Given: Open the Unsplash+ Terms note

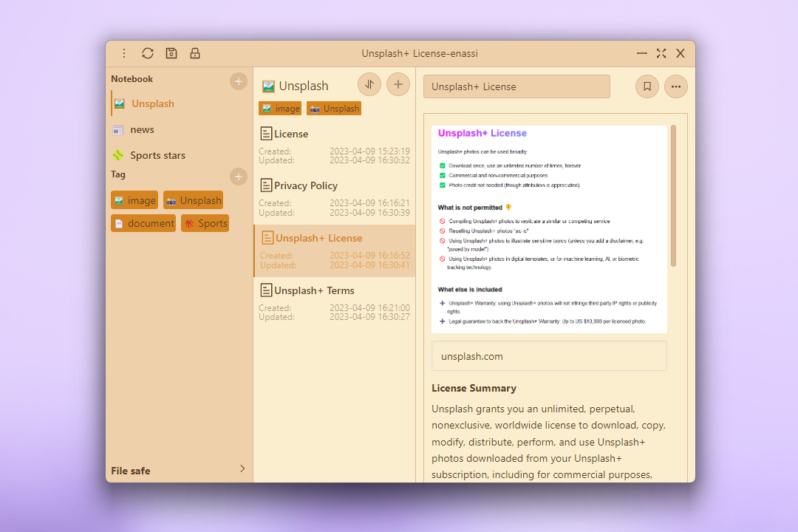Looking at the screenshot, I should pos(335,304).
